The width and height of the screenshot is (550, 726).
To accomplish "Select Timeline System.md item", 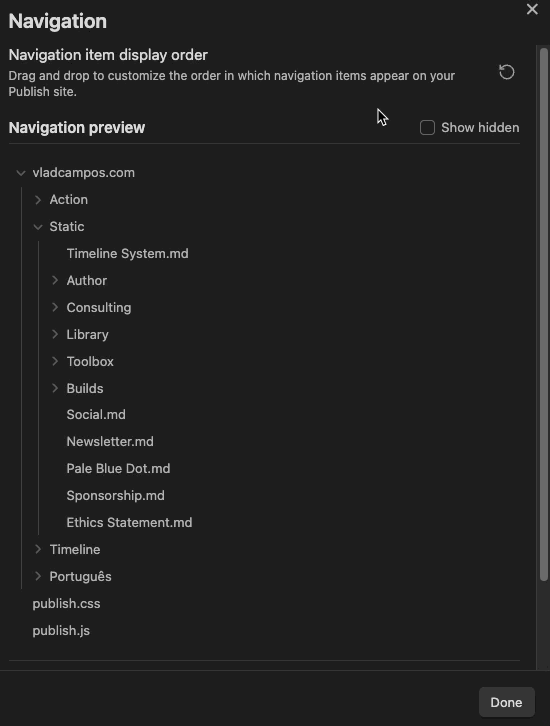I will (x=127, y=254).
